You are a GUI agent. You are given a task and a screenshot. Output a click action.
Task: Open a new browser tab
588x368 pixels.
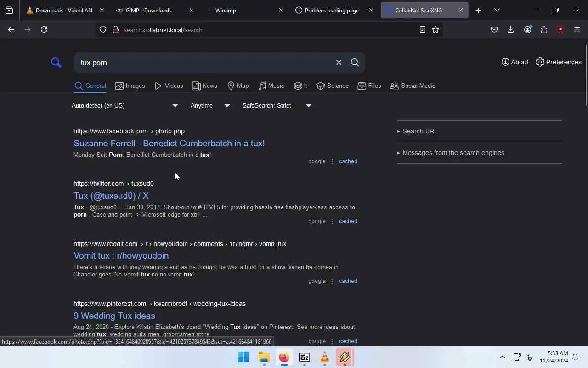(x=478, y=10)
